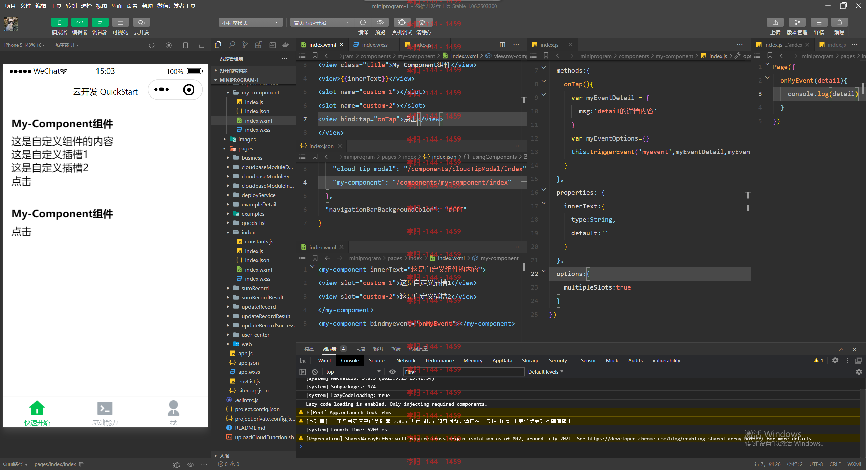Open hot reload dropdown
The height and width of the screenshot is (470, 868).
(x=67, y=45)
